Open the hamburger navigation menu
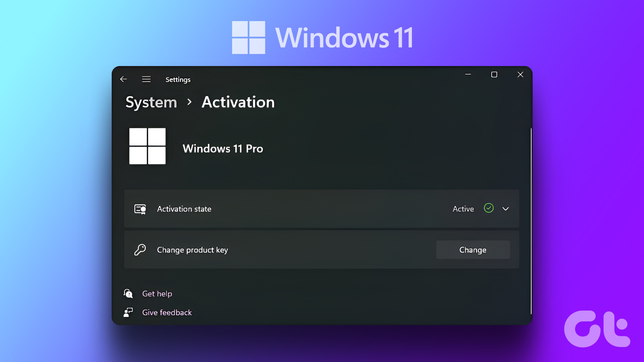Screen dimensions: 644x362 pyautogui.click(x=146, y=79)
